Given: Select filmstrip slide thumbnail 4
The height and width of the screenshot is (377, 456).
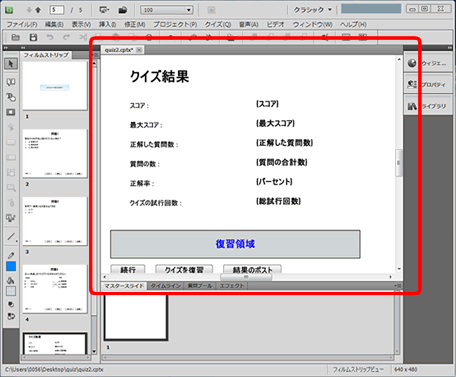Looking at the screenshot, I should click(x=55, y=289).
